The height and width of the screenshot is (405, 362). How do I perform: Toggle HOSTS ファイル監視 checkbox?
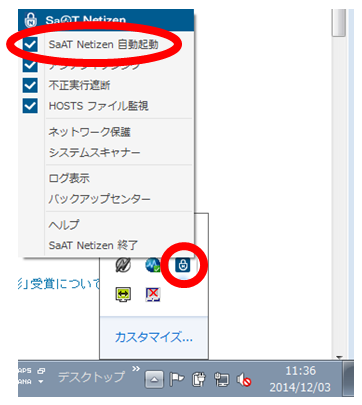(30, 106)
